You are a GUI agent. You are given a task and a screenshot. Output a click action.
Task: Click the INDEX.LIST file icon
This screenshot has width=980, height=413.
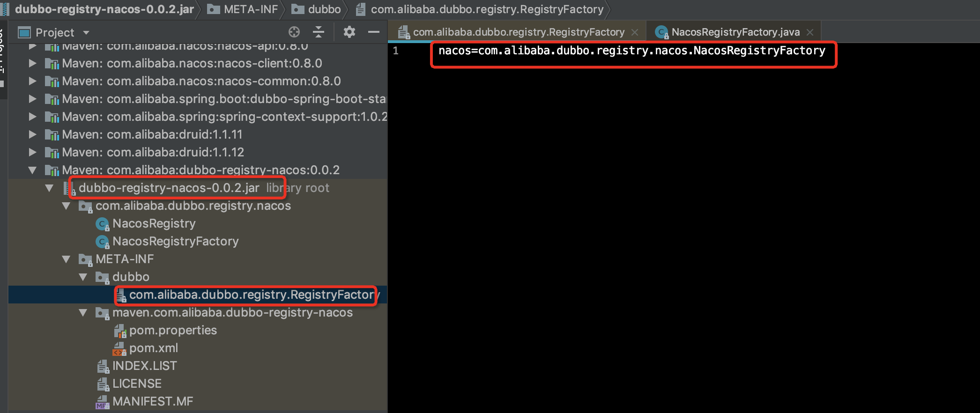click(103, 366)
